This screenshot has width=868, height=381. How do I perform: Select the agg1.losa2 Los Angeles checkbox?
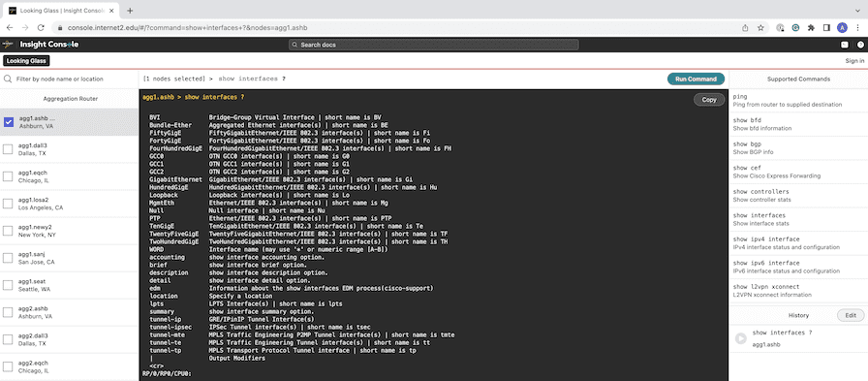(x=9, y=204)
